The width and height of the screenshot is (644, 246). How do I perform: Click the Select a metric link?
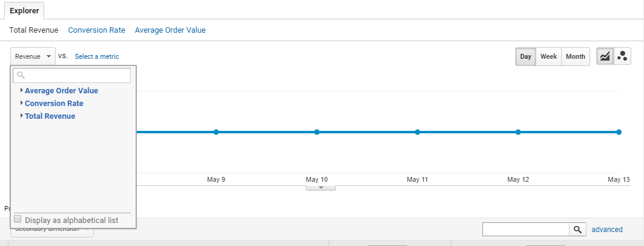97,56
